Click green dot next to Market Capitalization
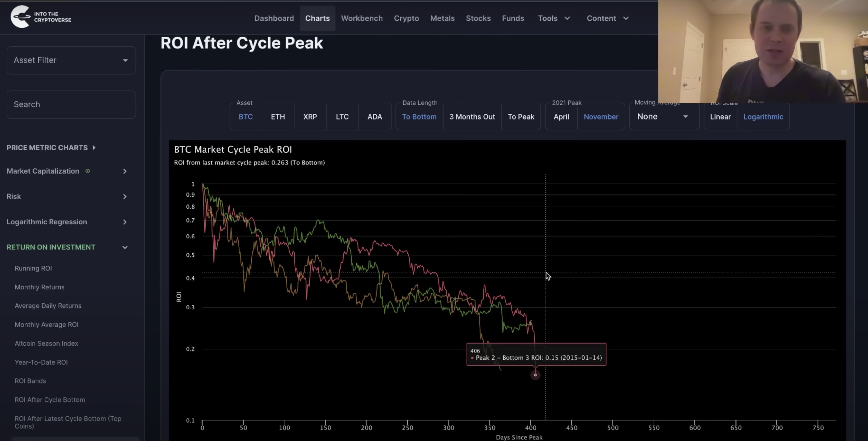This screenshot has height=441, width=868. (x=88, y=171)
